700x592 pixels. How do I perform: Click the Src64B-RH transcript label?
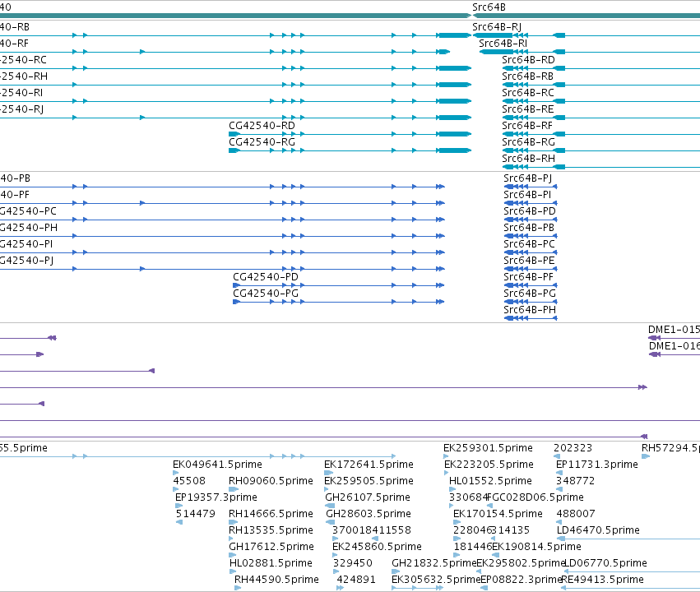[529, 159]
